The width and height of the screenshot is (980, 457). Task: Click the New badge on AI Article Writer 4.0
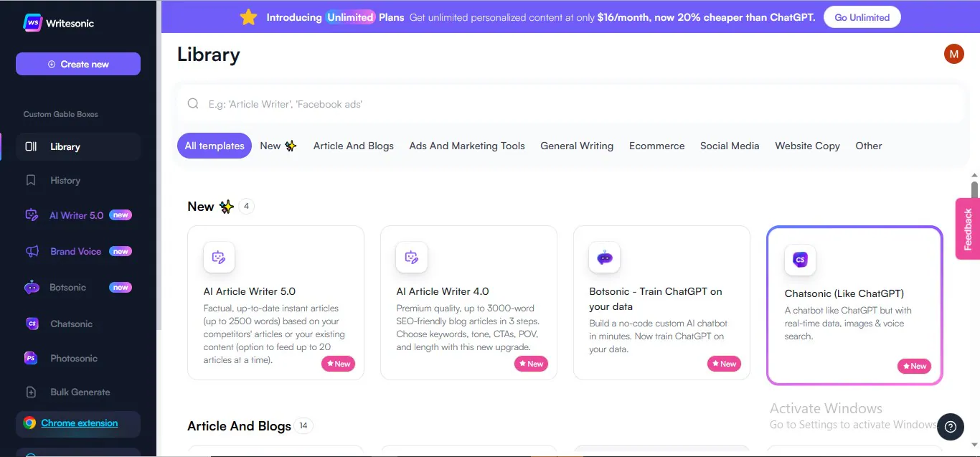pyautogui.click(x=531, y=364)
